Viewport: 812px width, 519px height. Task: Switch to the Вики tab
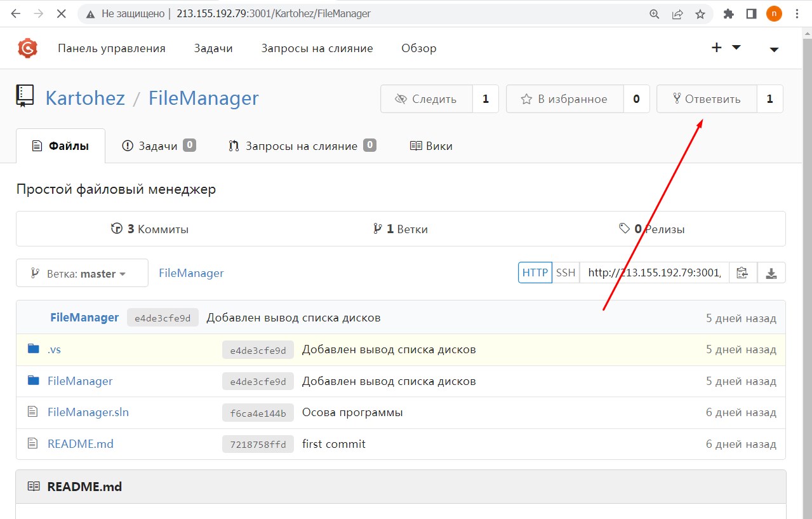(x=431, y=146)
